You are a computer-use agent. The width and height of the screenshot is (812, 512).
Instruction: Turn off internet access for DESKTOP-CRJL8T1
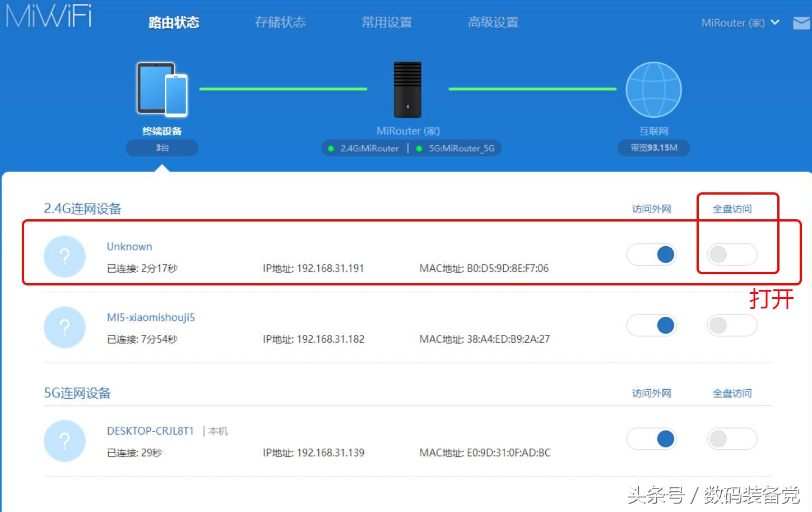pyautogui.click(x=652, y=439)
